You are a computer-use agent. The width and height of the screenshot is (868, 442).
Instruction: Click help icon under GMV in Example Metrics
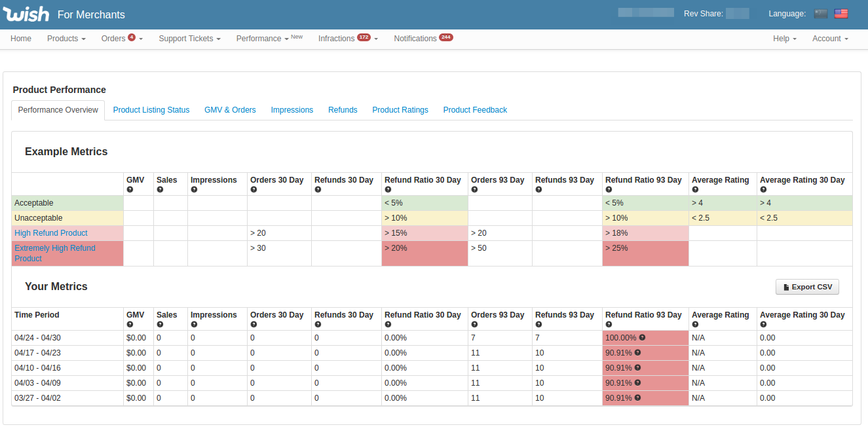(x=130, y=190)
